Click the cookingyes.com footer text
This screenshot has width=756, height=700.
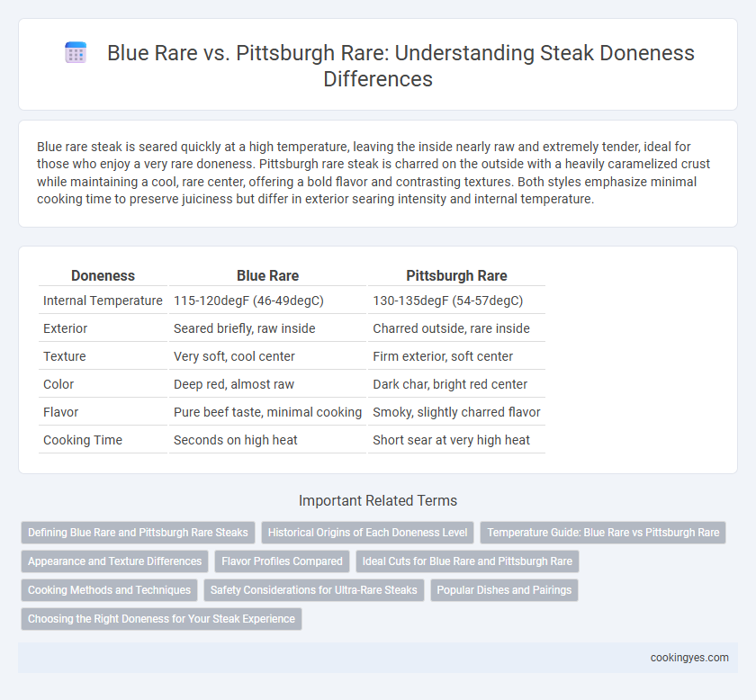point(689,658)
